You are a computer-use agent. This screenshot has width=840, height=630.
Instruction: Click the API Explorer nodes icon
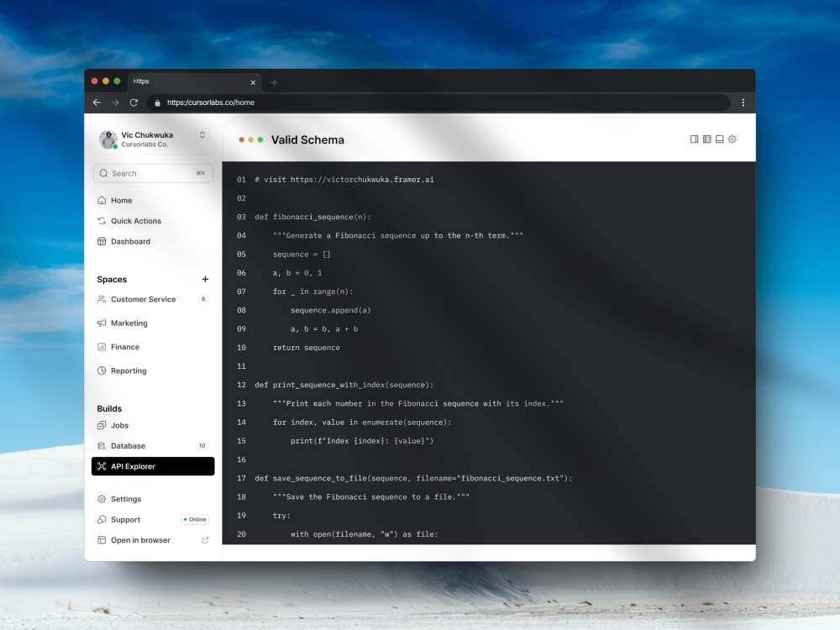[x=102, y=466]
